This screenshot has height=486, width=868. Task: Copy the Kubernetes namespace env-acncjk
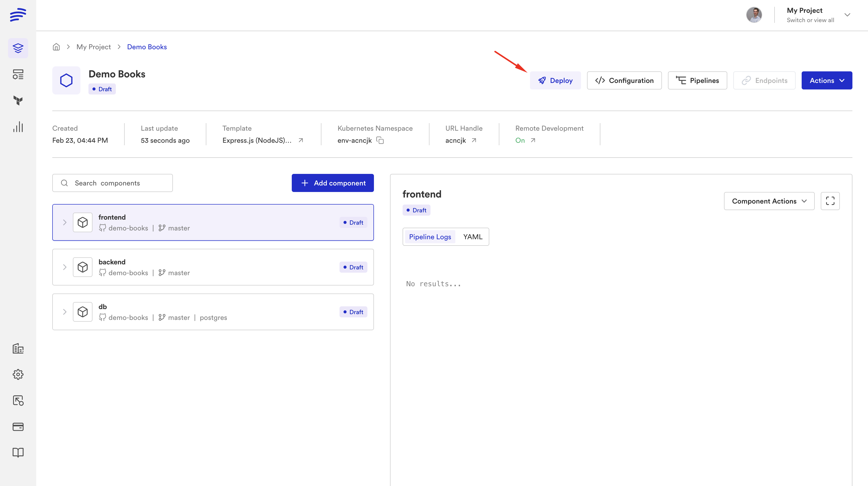pyautogui.click(x=380, y=140)
